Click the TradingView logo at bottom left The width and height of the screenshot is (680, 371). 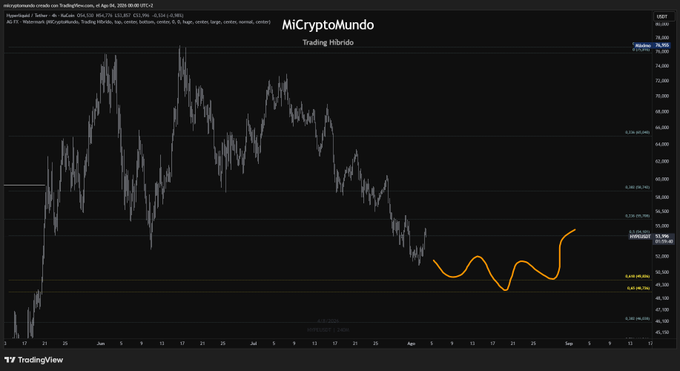34,360
